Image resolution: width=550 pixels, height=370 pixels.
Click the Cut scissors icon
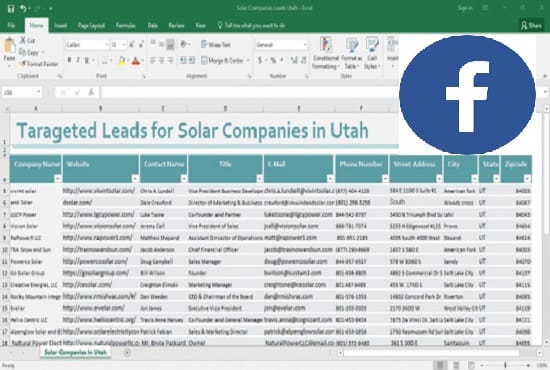(23, 40)
